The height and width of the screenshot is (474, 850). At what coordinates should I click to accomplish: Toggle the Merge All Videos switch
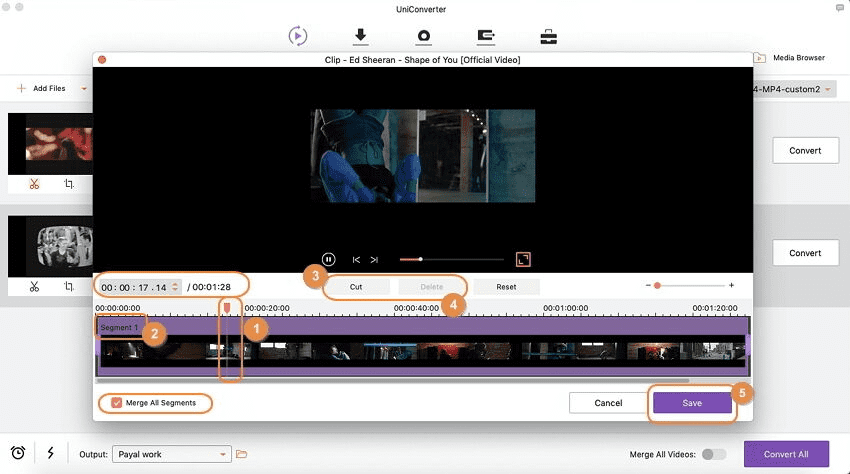point(713,454)
